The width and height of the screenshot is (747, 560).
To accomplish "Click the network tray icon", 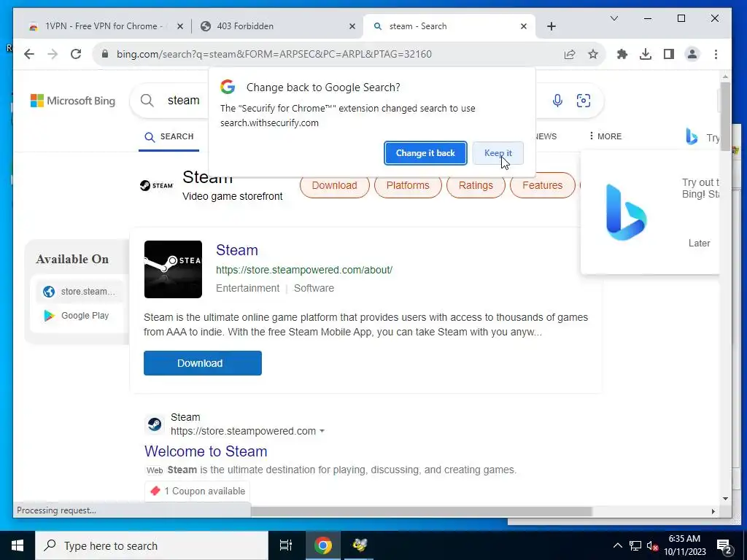I will click(x=635, y=545).
